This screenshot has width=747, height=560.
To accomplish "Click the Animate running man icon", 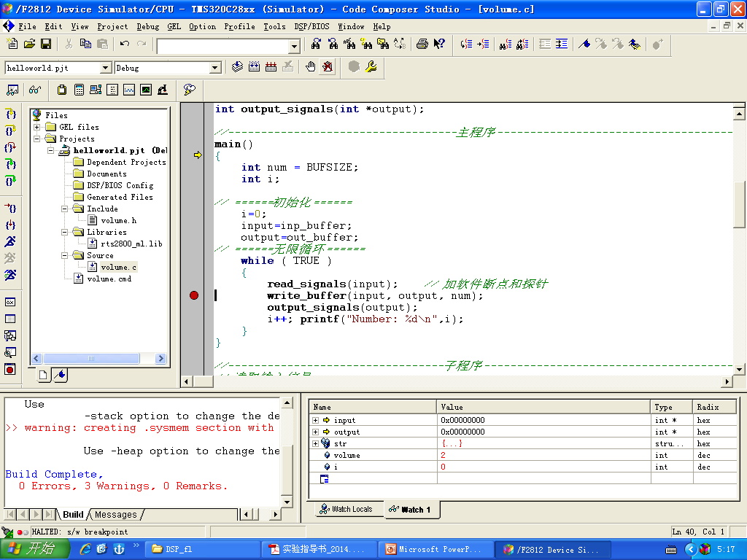I will click(10, 275).
